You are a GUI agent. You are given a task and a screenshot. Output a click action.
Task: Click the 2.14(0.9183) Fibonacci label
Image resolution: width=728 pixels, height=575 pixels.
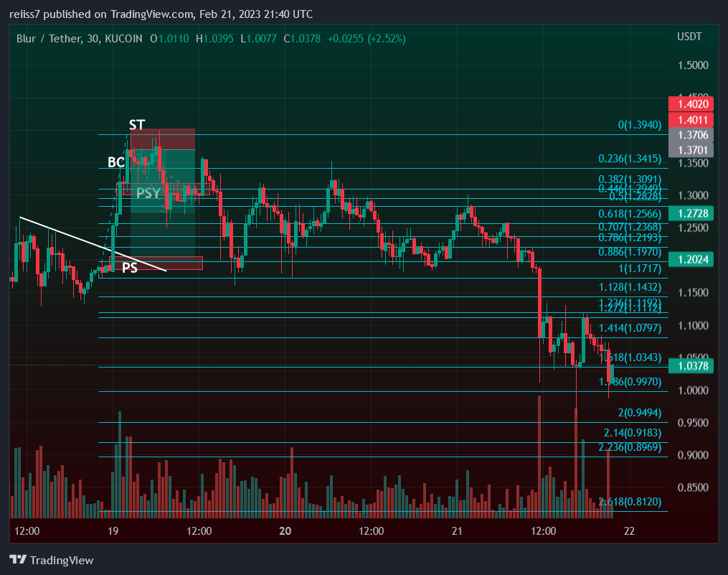coord(633,433)
